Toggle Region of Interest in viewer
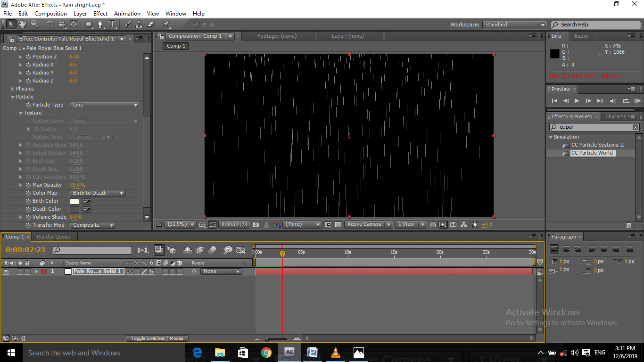 [x=328, y=225]
